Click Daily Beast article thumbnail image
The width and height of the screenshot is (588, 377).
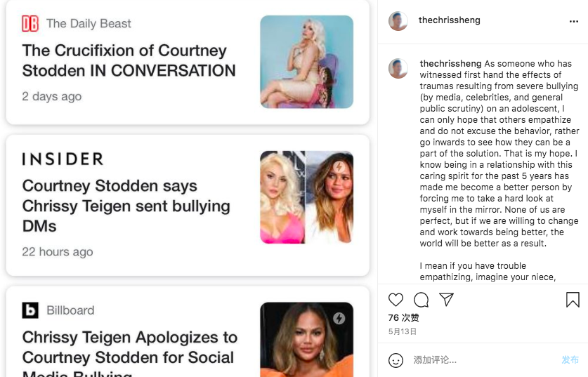[307, 62]
